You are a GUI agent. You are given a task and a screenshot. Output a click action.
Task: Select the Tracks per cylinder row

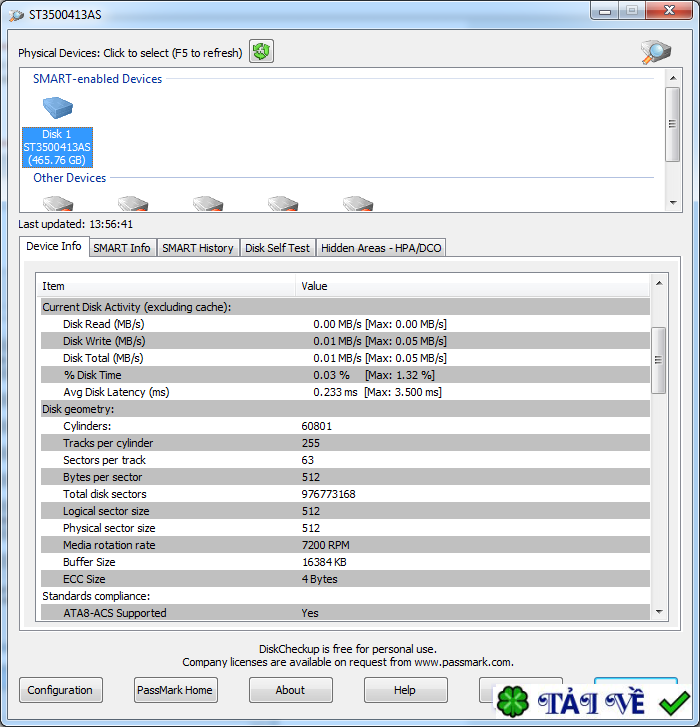coord(345,443)
